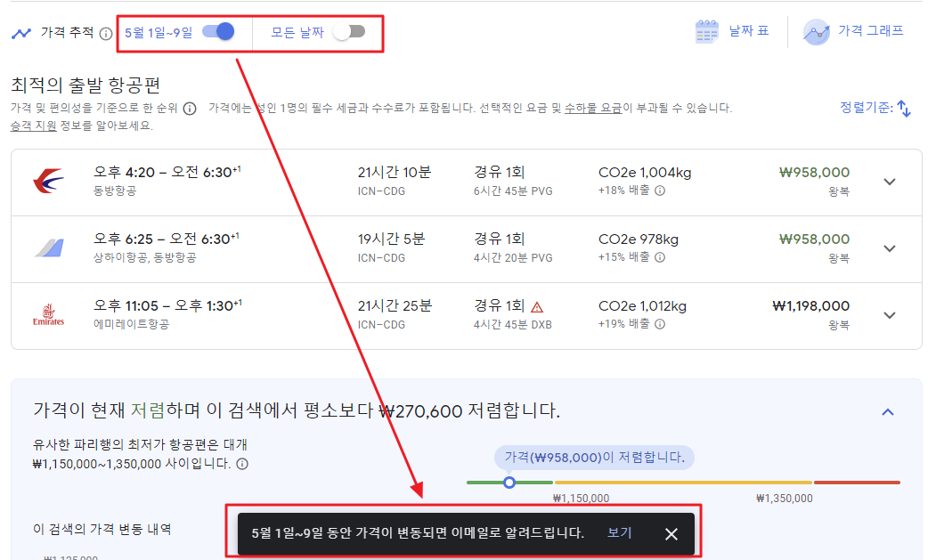Click the emissions info icon next to +19% 배출
944x560 pixels.
pyautogui.click(x=660, y=325)
